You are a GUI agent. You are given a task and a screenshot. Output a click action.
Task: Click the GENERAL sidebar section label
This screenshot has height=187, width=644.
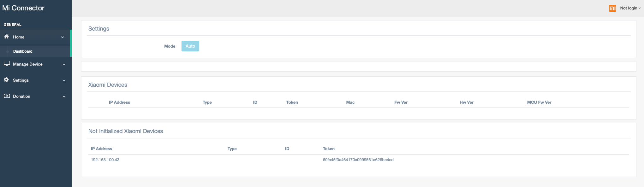tap(13, 25)
